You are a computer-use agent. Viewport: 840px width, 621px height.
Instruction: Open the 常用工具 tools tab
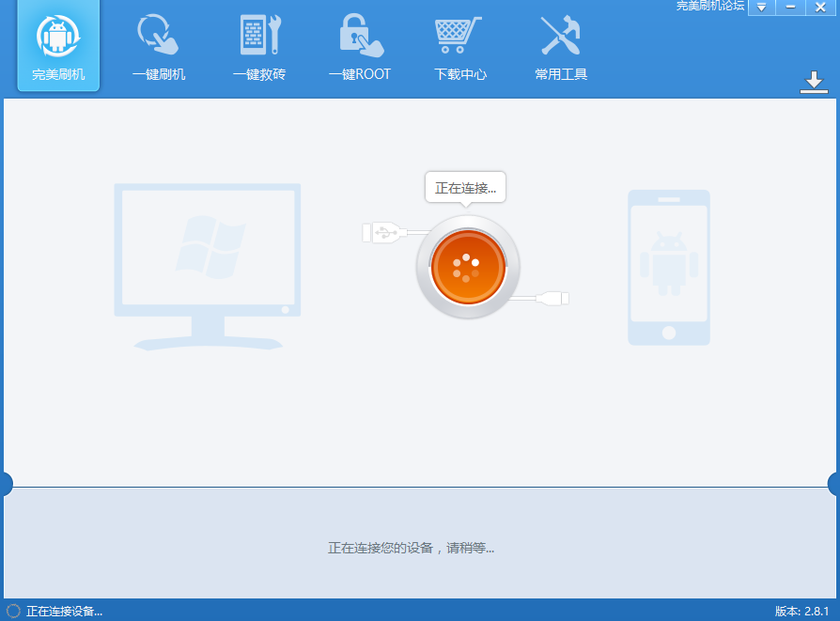561,47
